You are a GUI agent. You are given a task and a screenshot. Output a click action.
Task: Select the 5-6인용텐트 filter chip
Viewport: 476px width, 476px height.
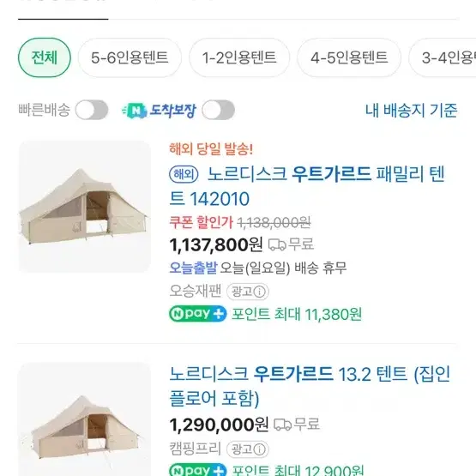(130, 57)
